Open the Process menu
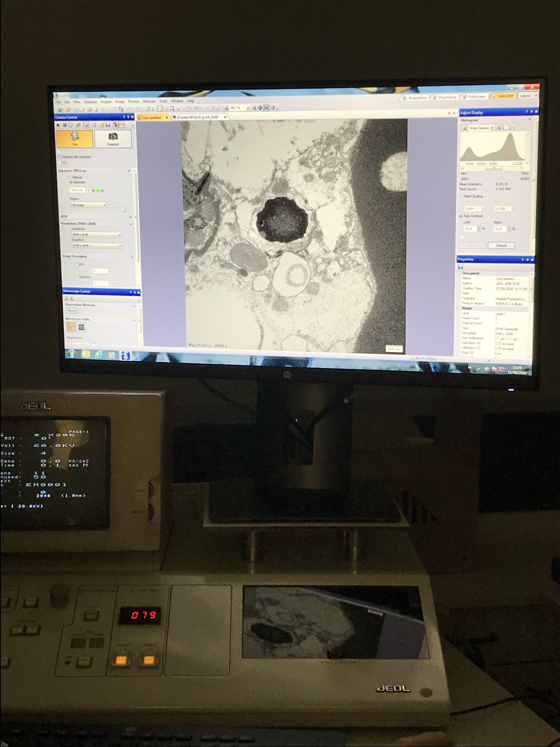 coord(134,101)
